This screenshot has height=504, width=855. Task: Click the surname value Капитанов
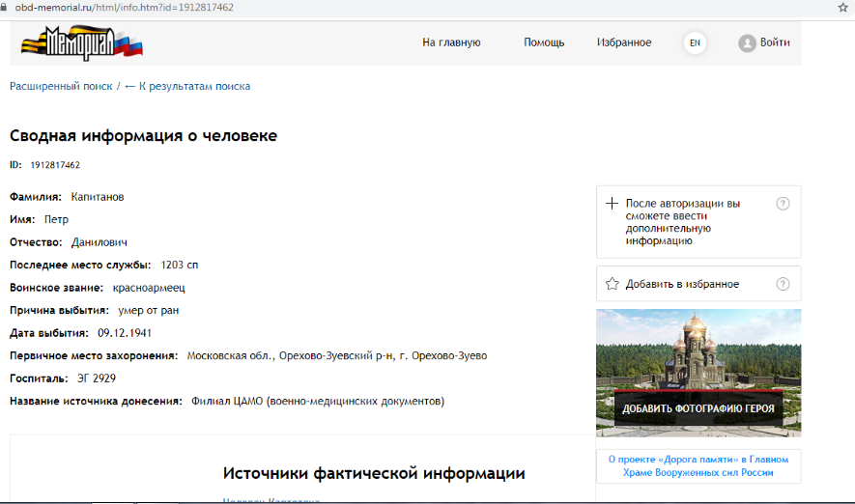98,197
